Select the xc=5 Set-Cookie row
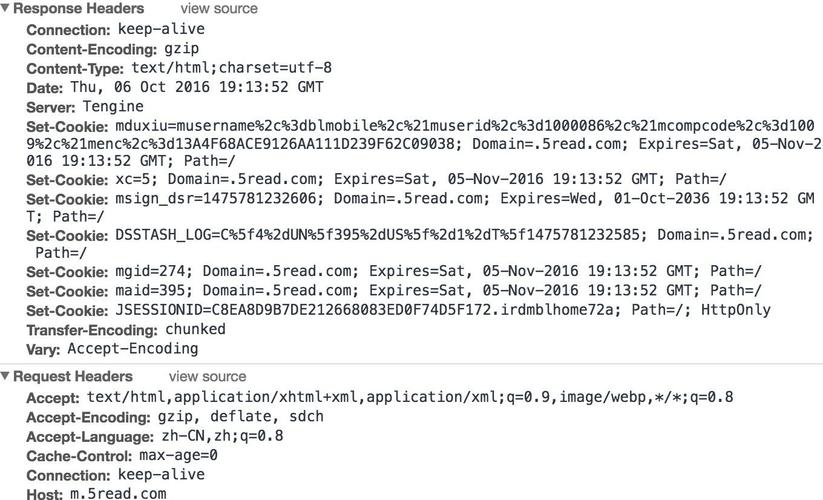Screen dimensions: 823x500 420,179
